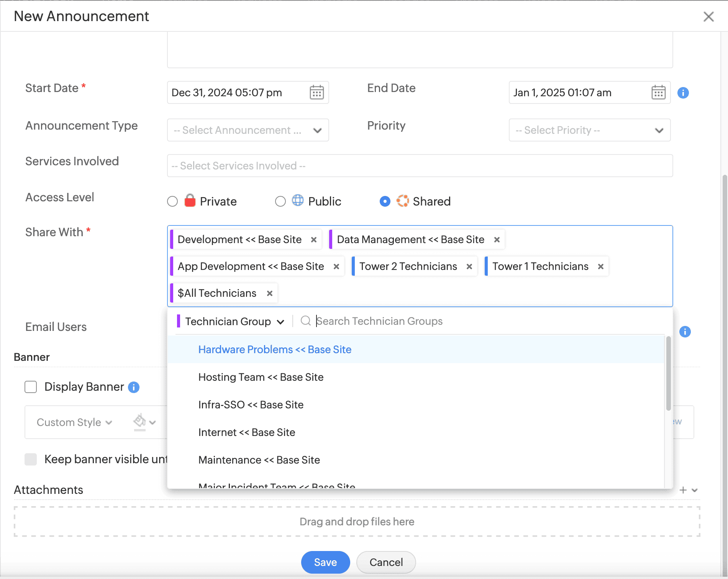Click the info icon next to Display Banner
Screen dimensions: 728x579
(134, 387)
